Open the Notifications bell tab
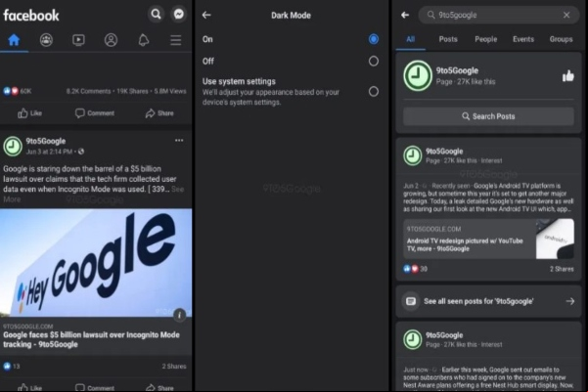 tap(144, 40)
